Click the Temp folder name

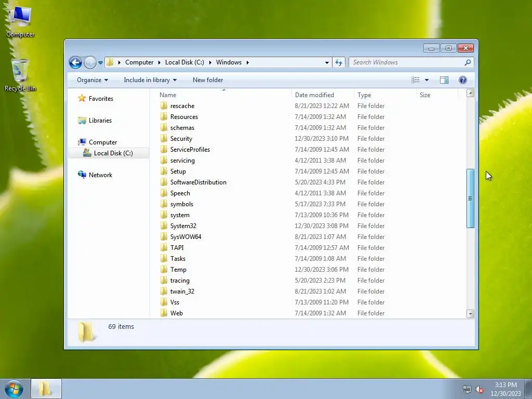tap(178, 270)
